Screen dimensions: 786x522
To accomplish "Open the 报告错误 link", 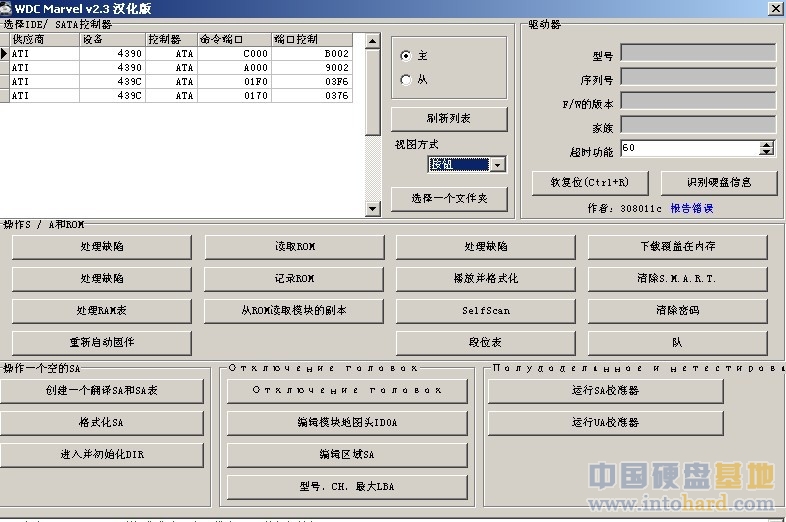I will 691,209.
